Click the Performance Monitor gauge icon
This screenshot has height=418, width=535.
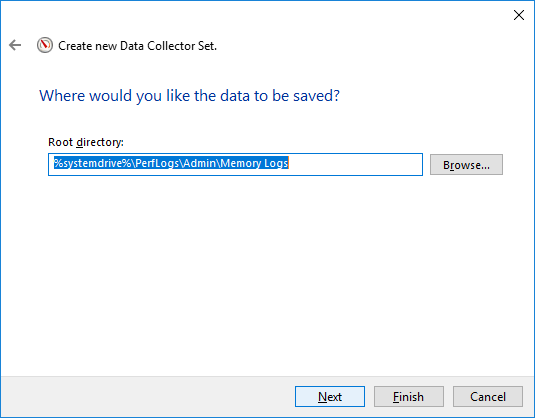45,45
